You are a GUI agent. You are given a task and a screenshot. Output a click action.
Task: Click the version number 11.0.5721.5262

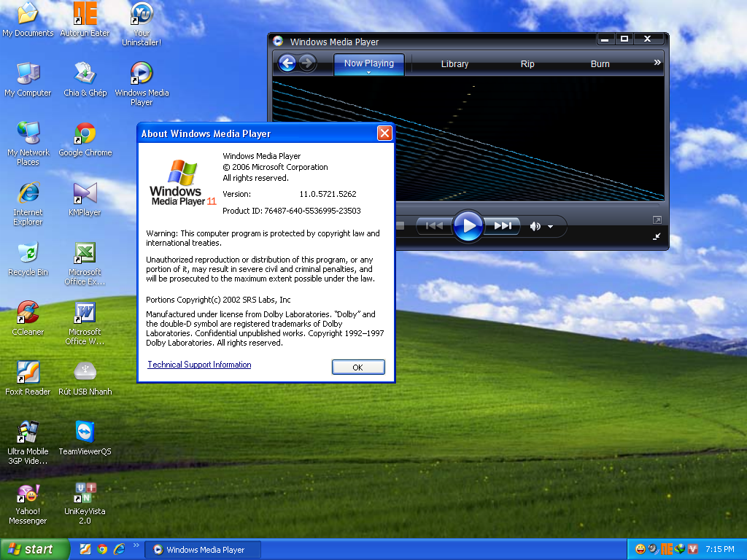(328, 194)
